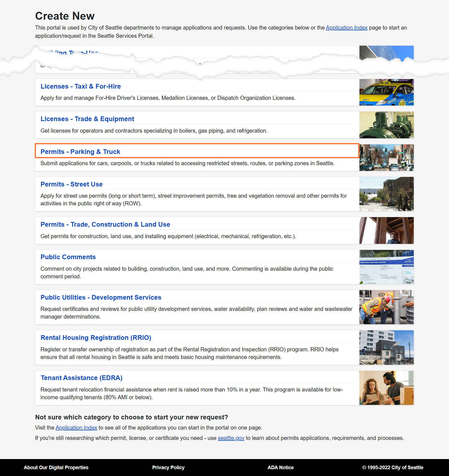This screenshot has height=476, width=449.
Task: Click the utility worker thumbnail image
Action: pyautogui.click(x=386, y=307)
